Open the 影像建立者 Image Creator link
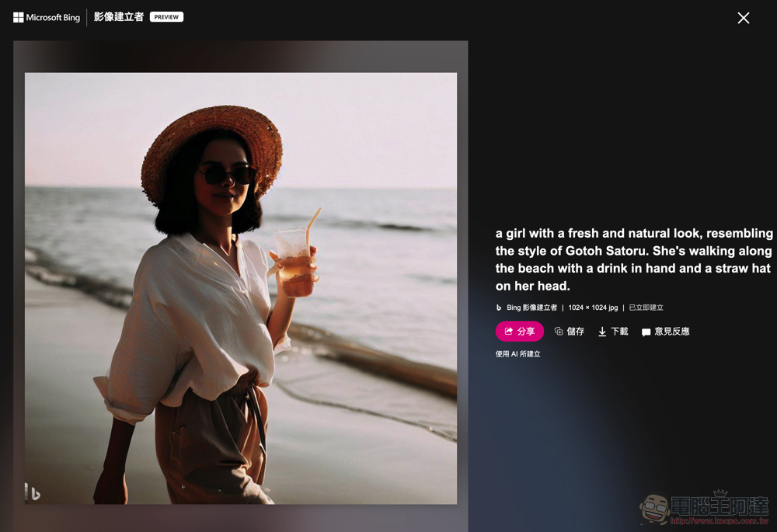The width and height of the screenshot is (777, 532). 119,17
